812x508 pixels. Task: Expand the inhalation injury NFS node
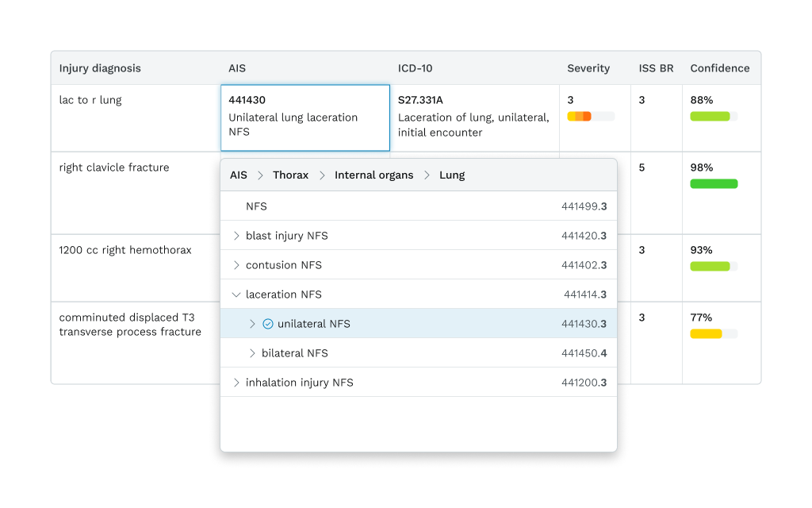(236, 383)
